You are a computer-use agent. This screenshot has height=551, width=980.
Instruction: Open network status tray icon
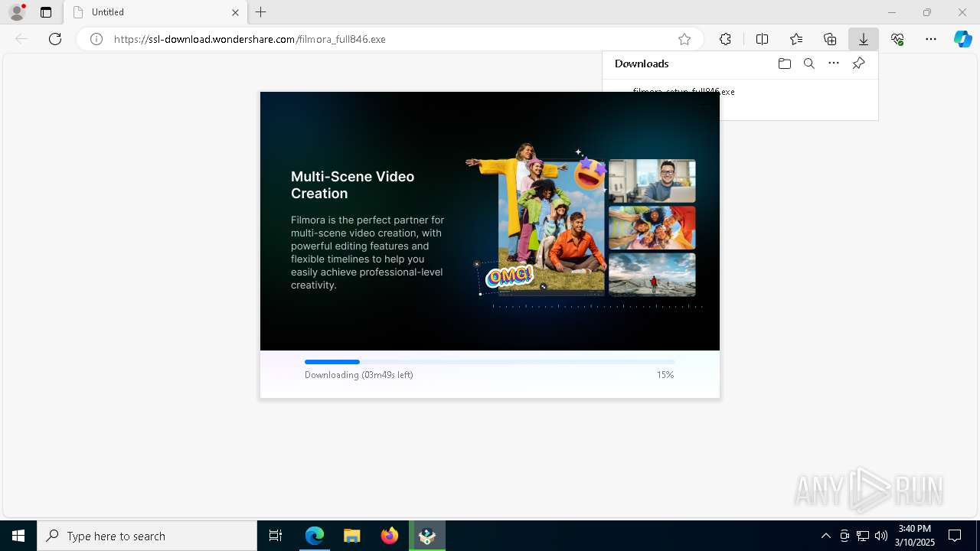coord(863,536)
